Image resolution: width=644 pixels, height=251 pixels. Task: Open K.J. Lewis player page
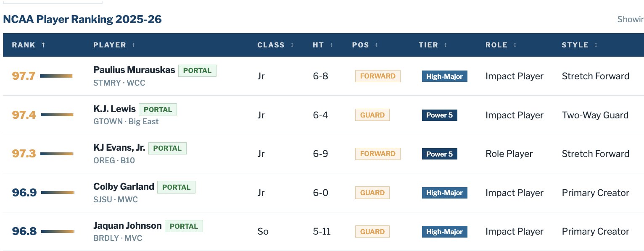114,109
